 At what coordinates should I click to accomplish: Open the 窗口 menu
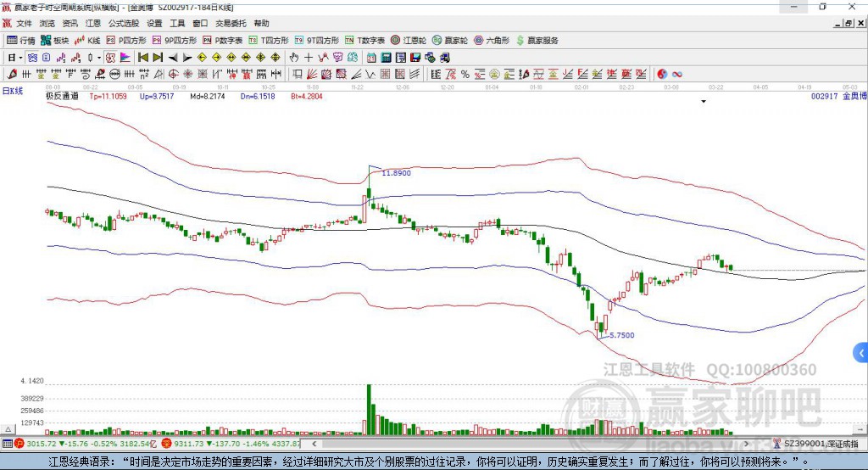200,23
